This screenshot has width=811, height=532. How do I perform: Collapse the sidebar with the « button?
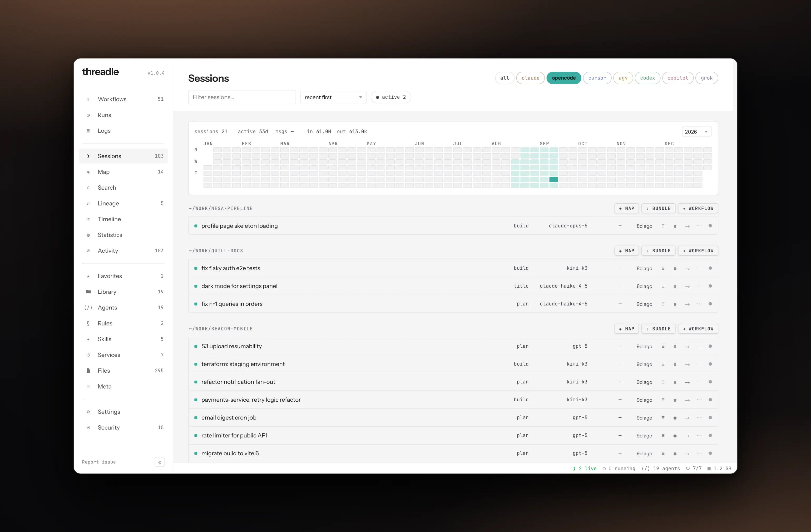(x=160, y=462)
